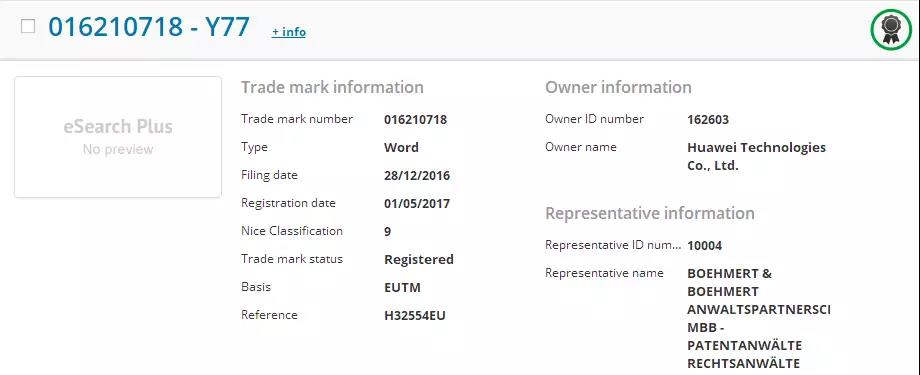Click the Nice Classification value 9
This screenshot has width=920, height=375.
pos(388,231)
